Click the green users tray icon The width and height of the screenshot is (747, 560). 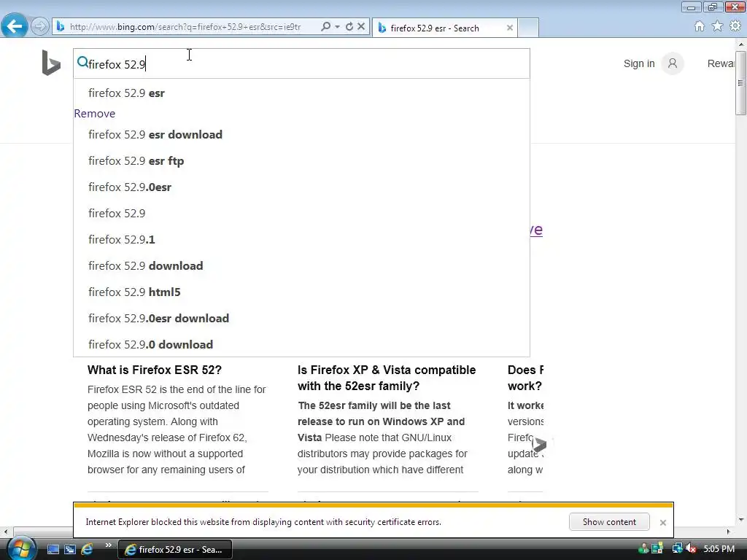pos(643,549)
